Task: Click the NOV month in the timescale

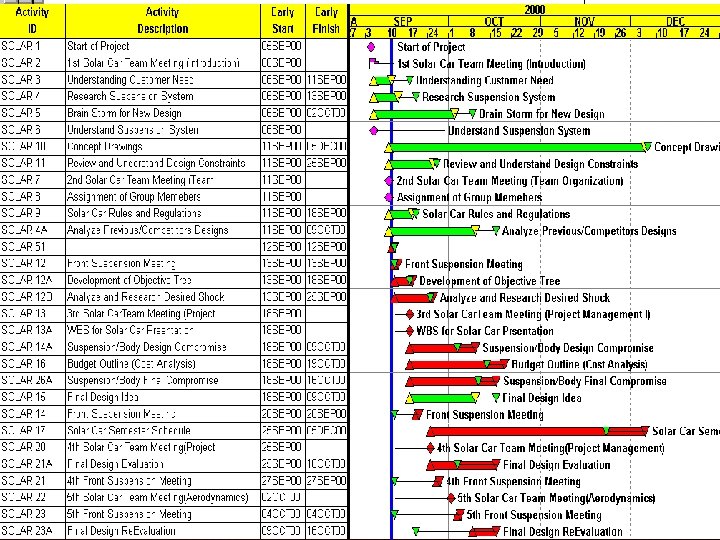Action: 585,21
